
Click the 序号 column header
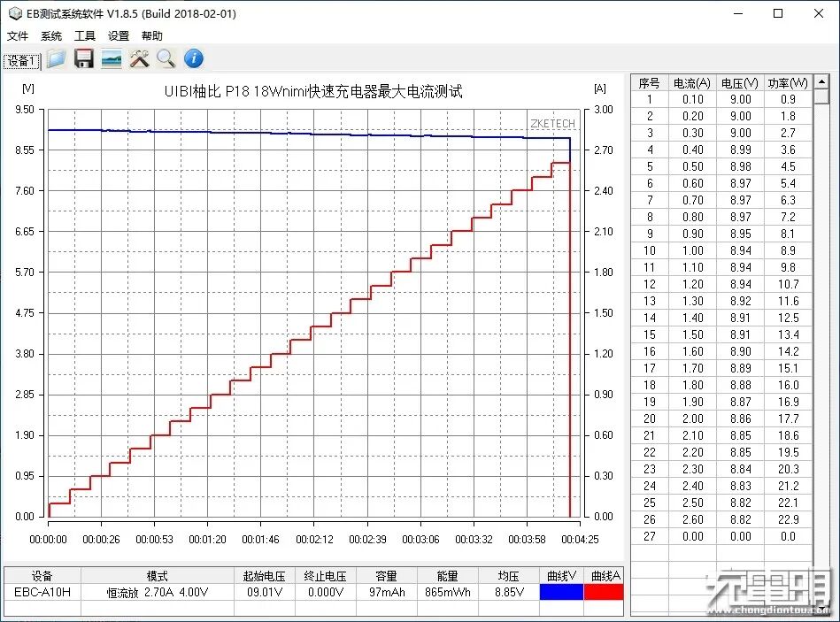point(650,83)
